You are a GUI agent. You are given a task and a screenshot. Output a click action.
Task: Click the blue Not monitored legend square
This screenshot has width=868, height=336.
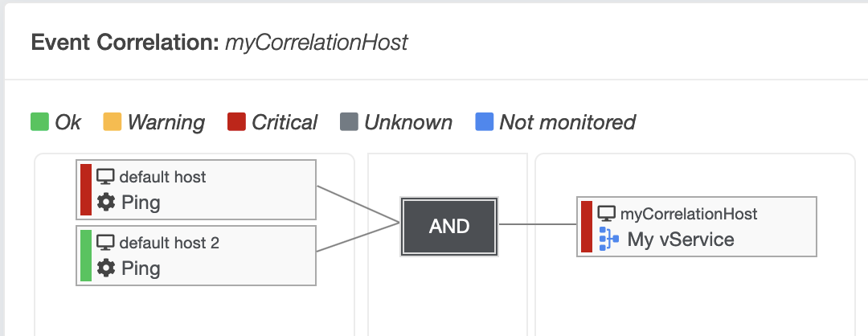click(x=485, y=121)
